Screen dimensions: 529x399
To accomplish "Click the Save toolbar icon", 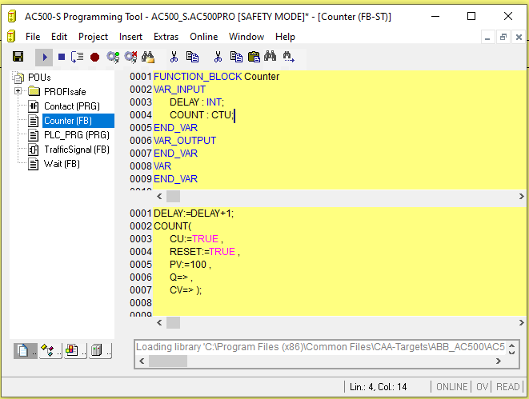I will 18,57.
